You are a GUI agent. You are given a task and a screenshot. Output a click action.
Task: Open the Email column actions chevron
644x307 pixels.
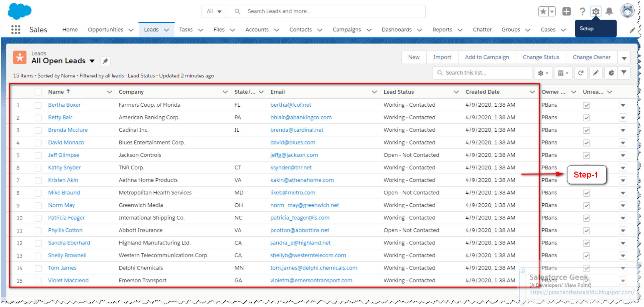[x=374, y=92]
